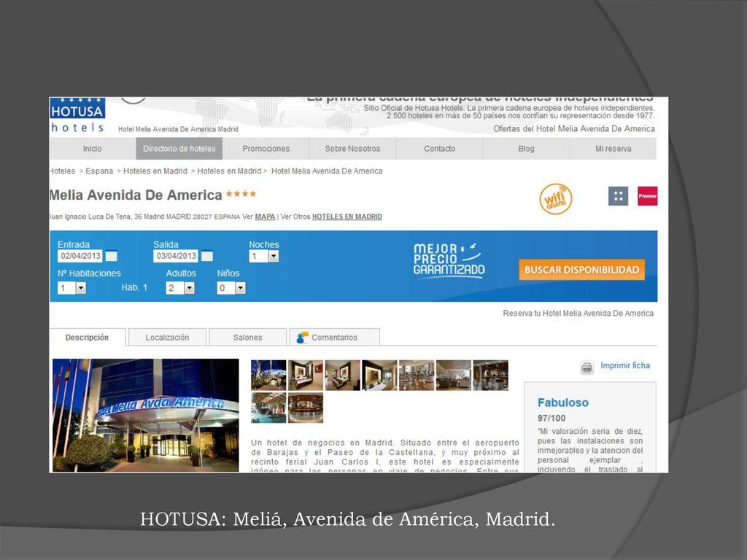Click Reserva tu Hotel Melia Avenida De America
747x560 pixels.
click(578, 314)
